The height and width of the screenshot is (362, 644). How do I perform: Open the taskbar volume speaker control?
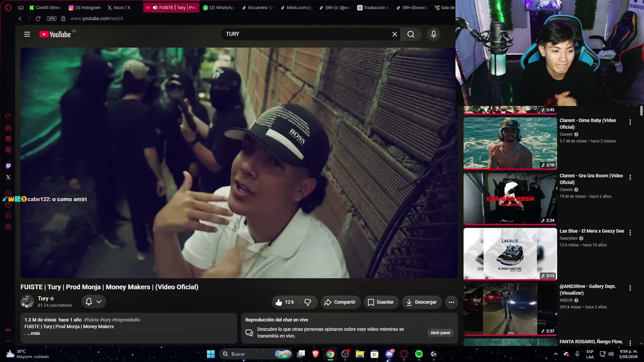click(611, 354)
